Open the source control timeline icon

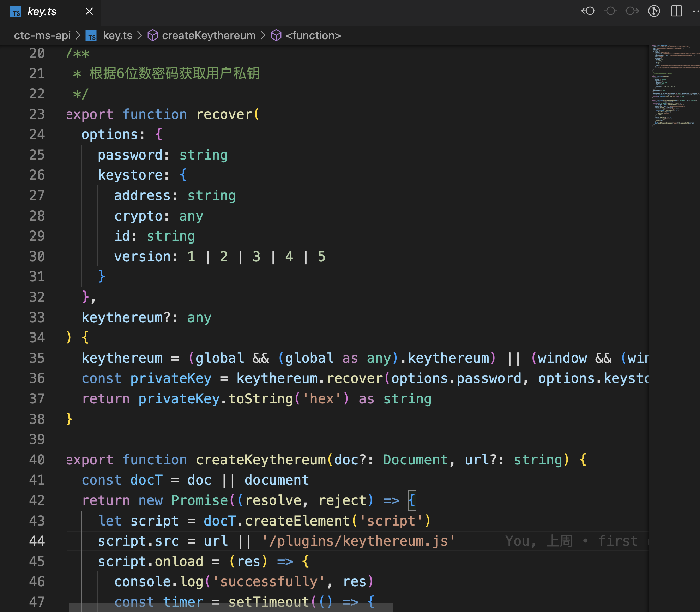[x=654, y=11]
